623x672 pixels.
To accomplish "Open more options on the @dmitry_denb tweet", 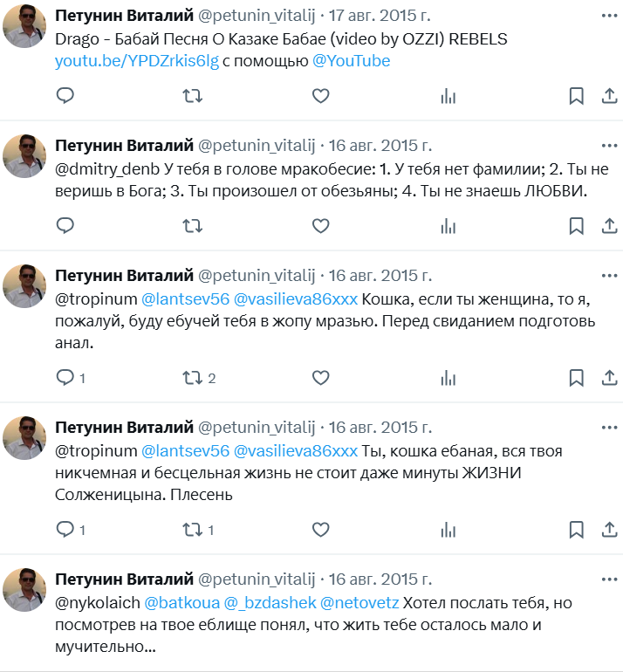I will pos(608,145).
